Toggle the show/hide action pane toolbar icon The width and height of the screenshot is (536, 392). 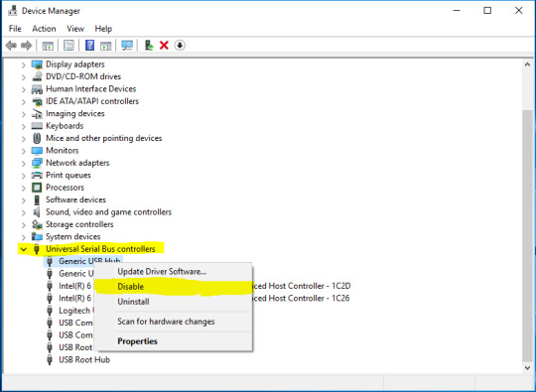click(106, 45)
